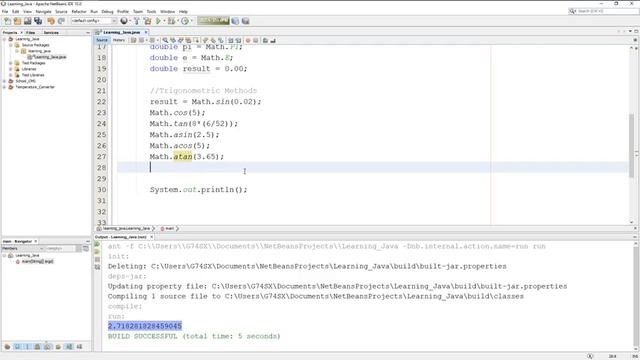This screenshot has width=640, height=360.
Task: Click the Re-run green arrow in Output panel
Action: (x=97, y=244)
